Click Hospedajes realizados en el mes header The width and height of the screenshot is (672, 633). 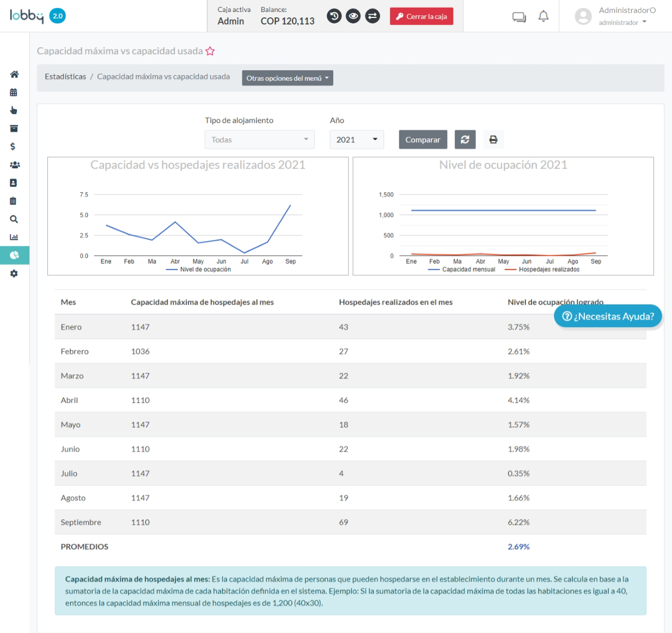pyautogui.click(x=396, y=302)
